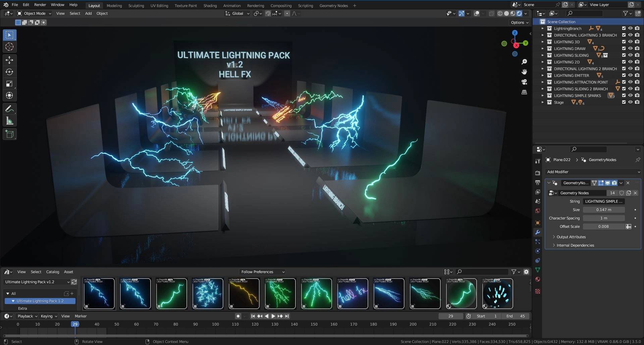Adjust the Character Spacing value field

[603, 218]
